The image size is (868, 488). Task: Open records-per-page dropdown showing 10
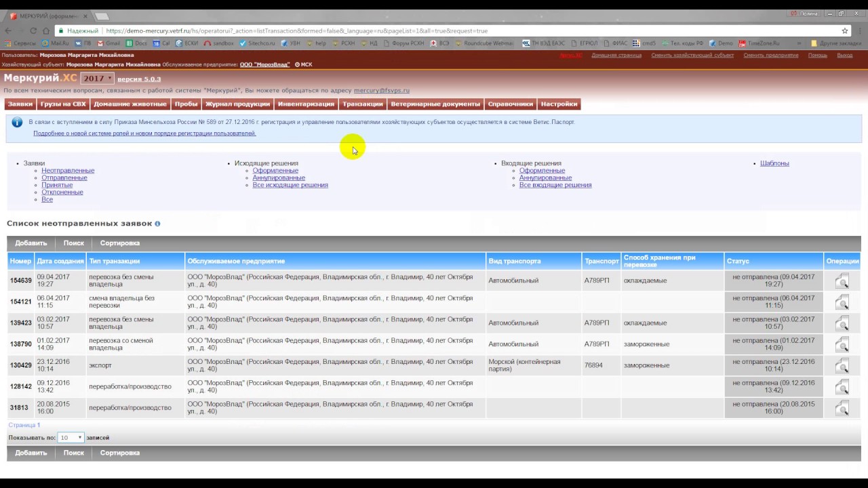(71, 438)
